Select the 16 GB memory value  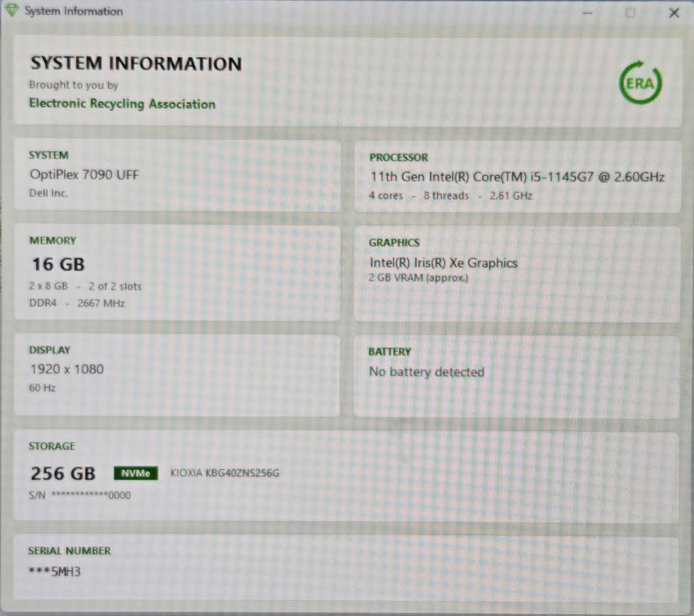[x=58, y=264]
